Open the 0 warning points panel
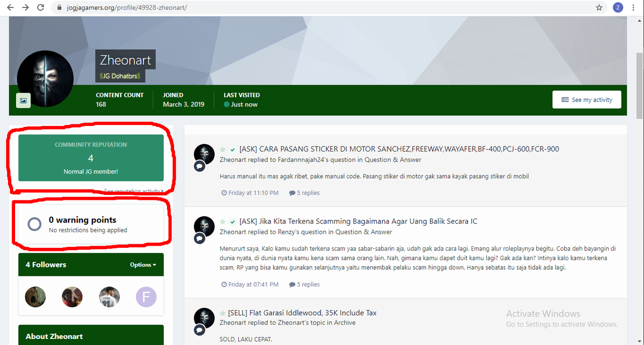644x345 pixels. click(x=91, y=224)
